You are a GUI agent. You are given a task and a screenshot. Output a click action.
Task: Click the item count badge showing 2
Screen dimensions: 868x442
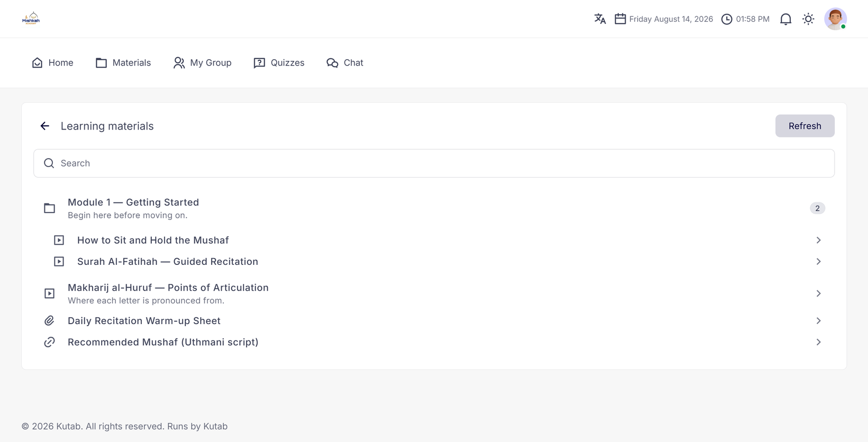[x=817, y=208]
